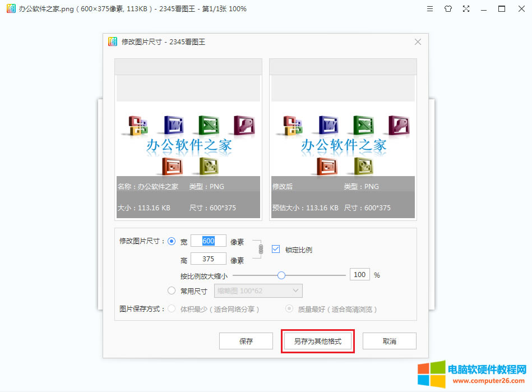Select the 体积最少 save option
Viewport: 532px width, 392px height.
(x=171, y=308)
